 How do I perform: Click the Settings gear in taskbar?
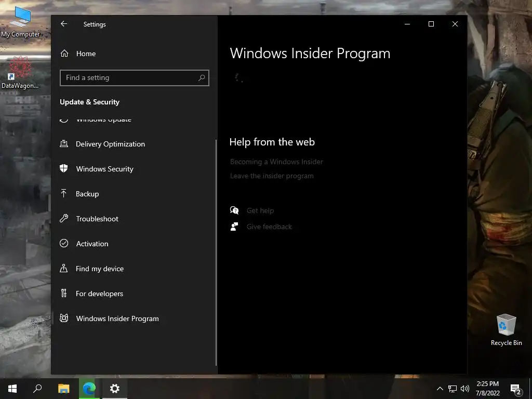point(115,389)
